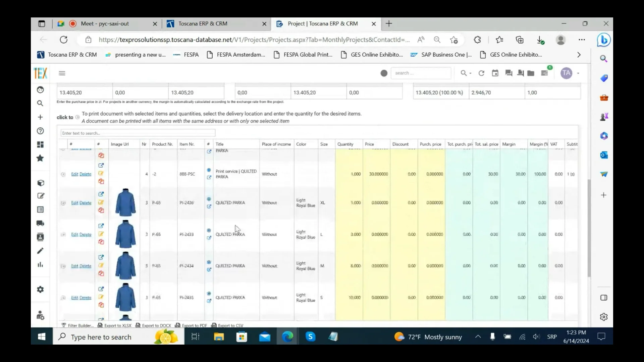The image size is (644, 362).
Task: Click Delete link in the PI-2435 row
Action: (x=85, y=298)
